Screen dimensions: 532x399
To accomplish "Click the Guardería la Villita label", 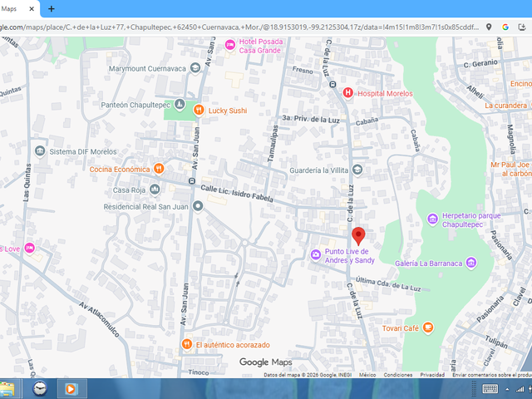I will (x=319, y=170).
